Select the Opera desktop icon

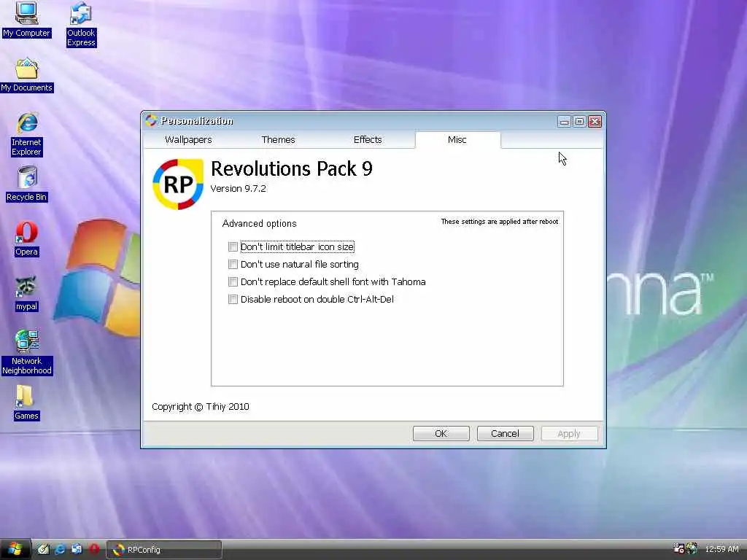pos(26,239)
